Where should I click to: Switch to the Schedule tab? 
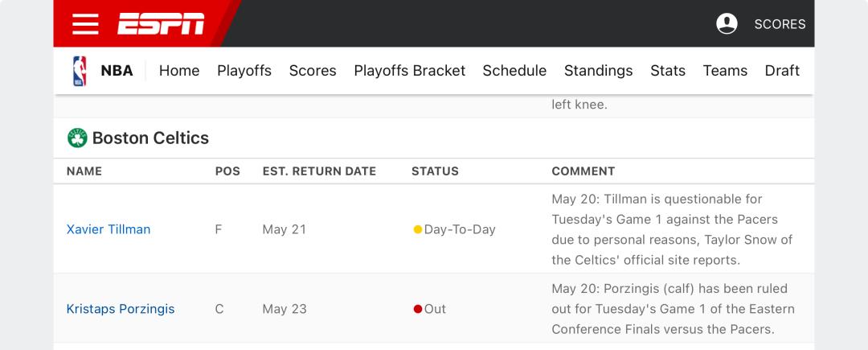[x=514, y=71]
